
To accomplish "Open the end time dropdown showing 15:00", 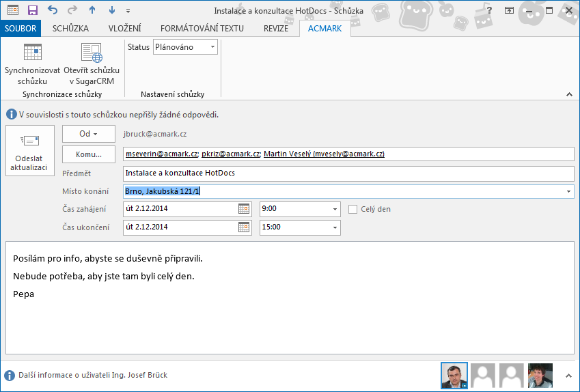I will (x=335, y=227).
